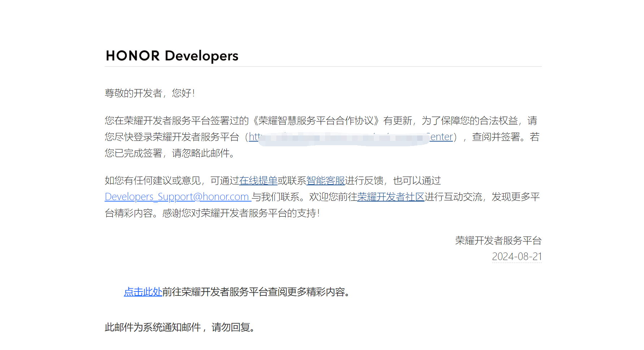Visit the 荣耀开发者社区 link

390,197
